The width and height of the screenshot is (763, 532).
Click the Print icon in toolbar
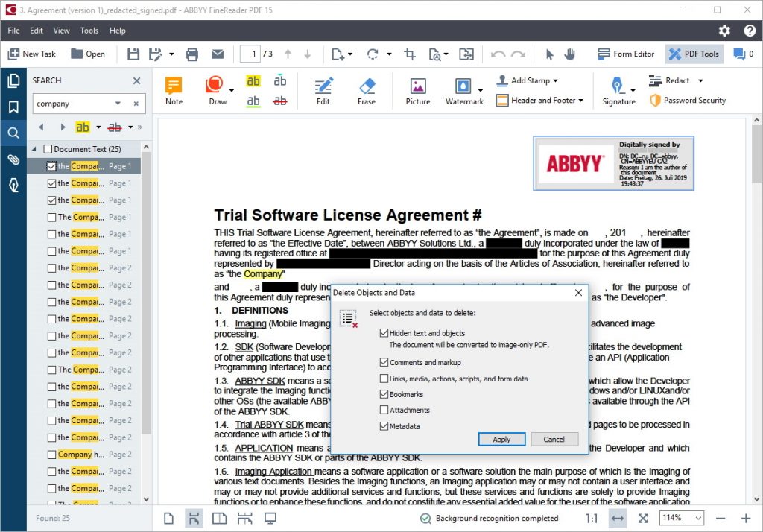(x=192, y=54)
